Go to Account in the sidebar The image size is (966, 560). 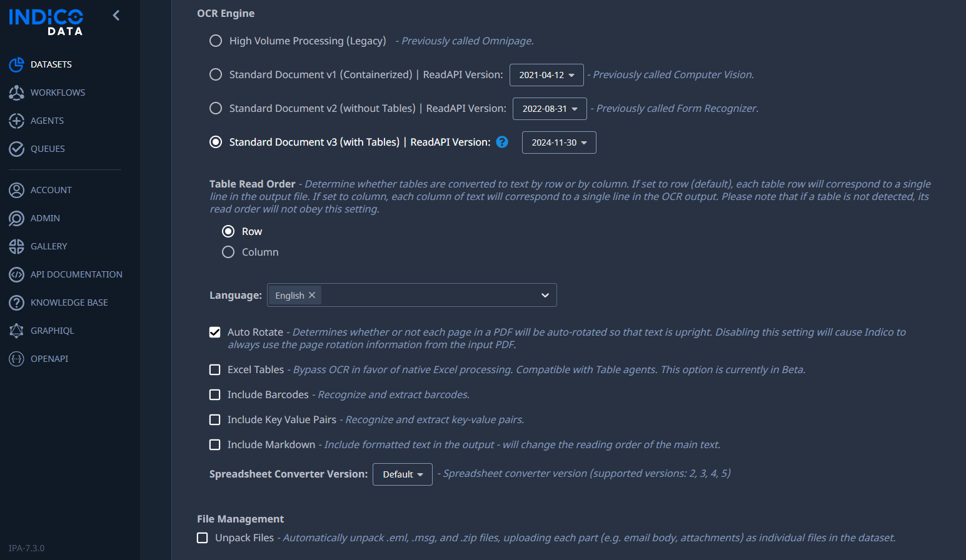51,190
